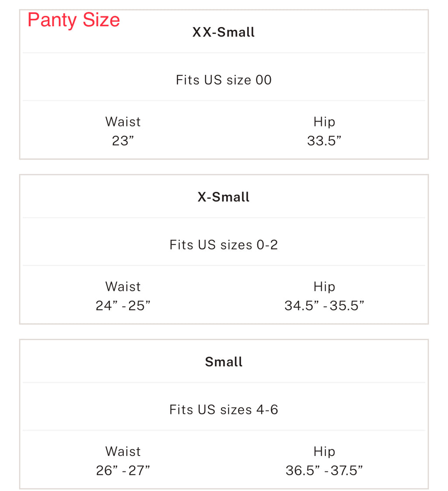Click the 23" waist measurement

pyautogui.click(x=123, y=141)
